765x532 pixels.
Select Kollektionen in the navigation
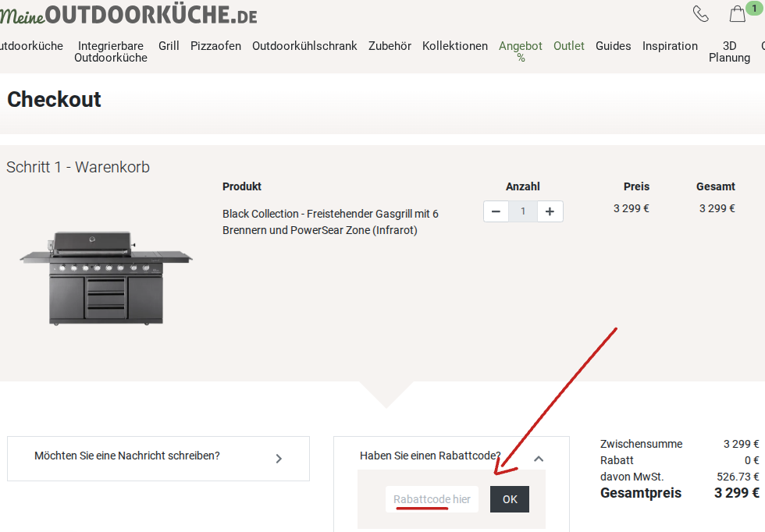tap(455, 46)
